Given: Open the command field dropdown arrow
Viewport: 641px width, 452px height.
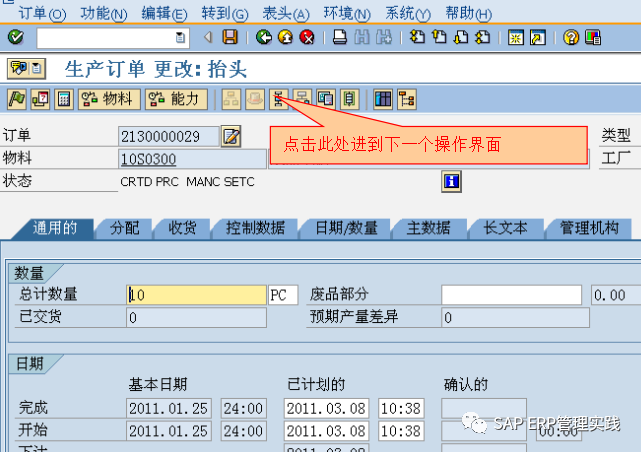Looking at the screenshot, I should pos(180,38).
